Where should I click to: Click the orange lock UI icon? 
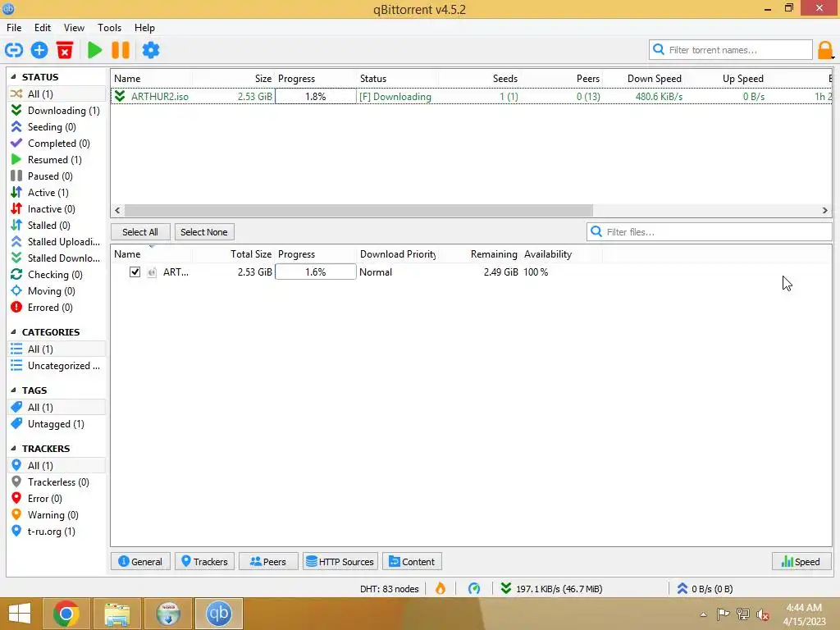click(x=825, y=50)
